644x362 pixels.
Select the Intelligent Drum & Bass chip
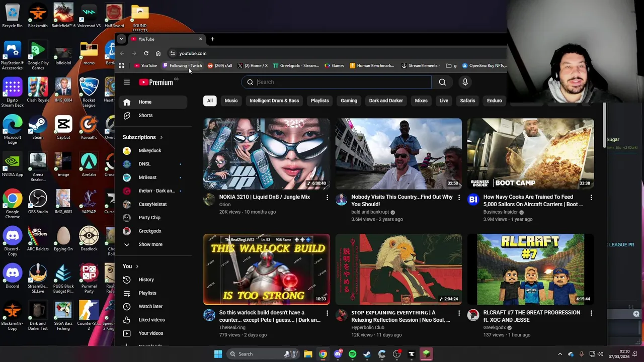[x=274, y=101]
